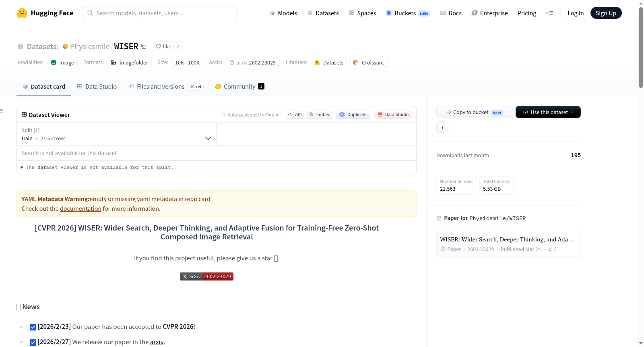Click the WISER dataset name link

pyautogui.click(x=126, y=46)
